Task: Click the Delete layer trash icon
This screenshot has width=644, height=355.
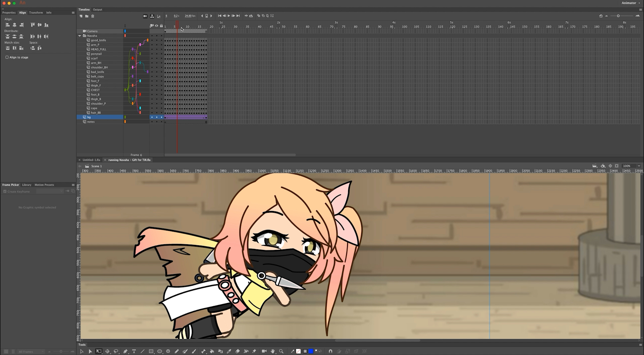Action: click(93, 16)
